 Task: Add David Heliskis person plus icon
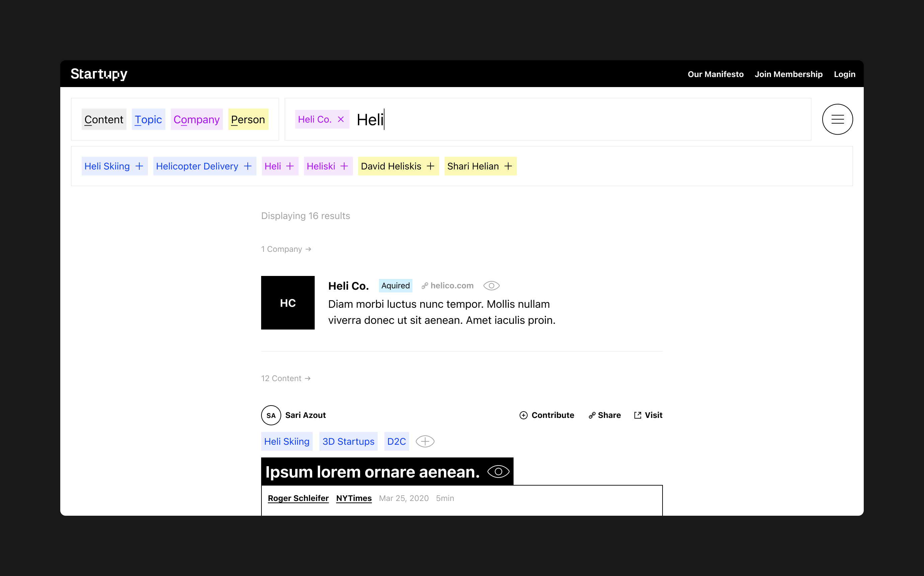click(x=431, y=166)
